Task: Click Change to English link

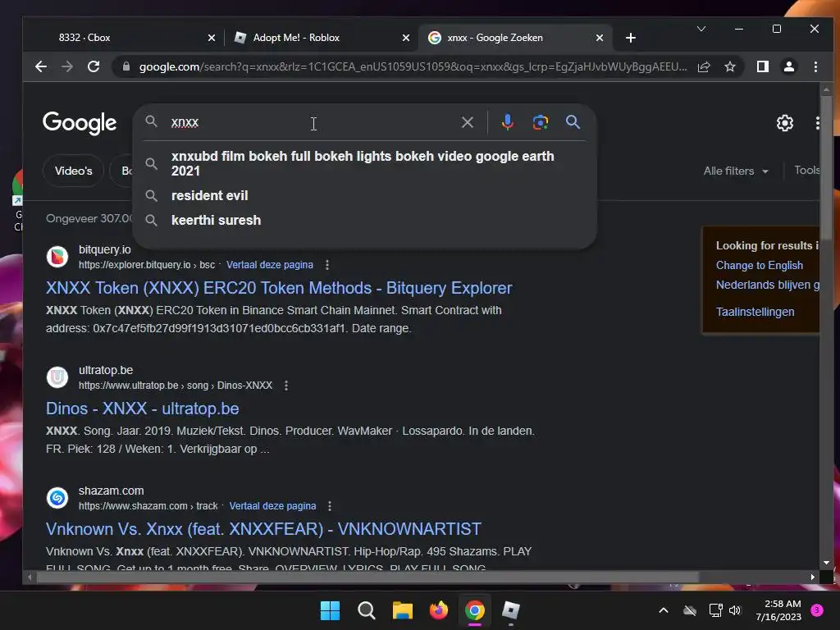Action: [759, 265]
